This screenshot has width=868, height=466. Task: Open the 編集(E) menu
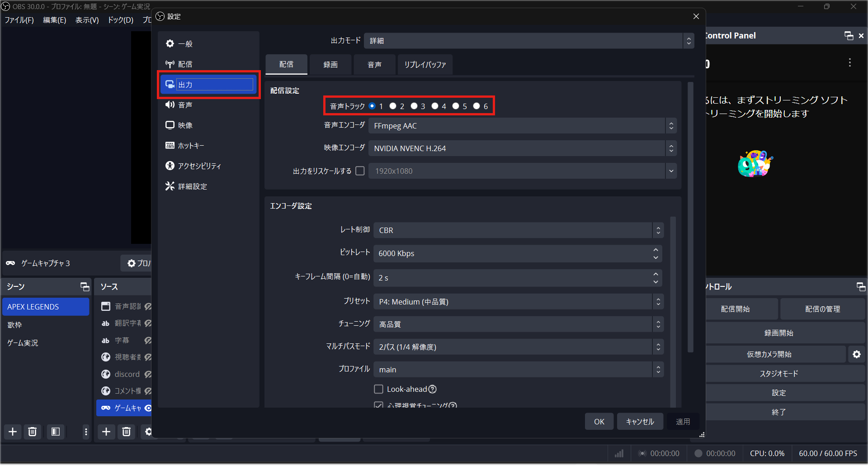(x=54, y=19)
